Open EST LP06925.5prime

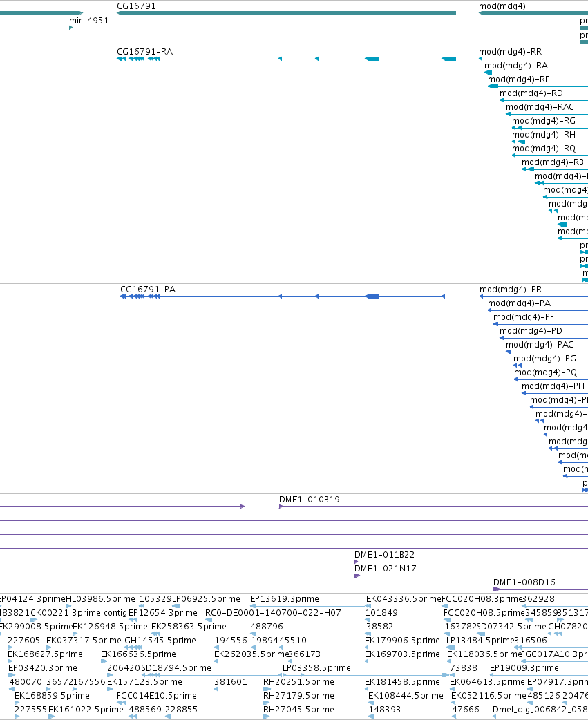[x=206, y=599]
